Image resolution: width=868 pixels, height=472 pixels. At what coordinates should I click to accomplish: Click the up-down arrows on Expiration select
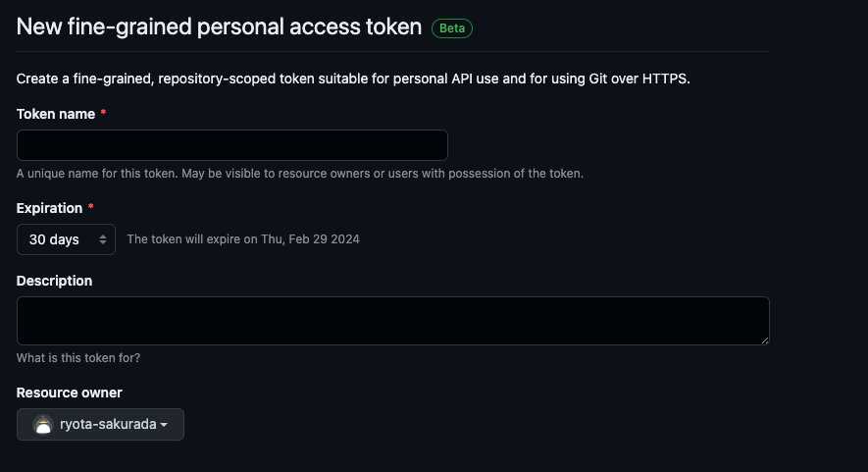click(102, 239)
